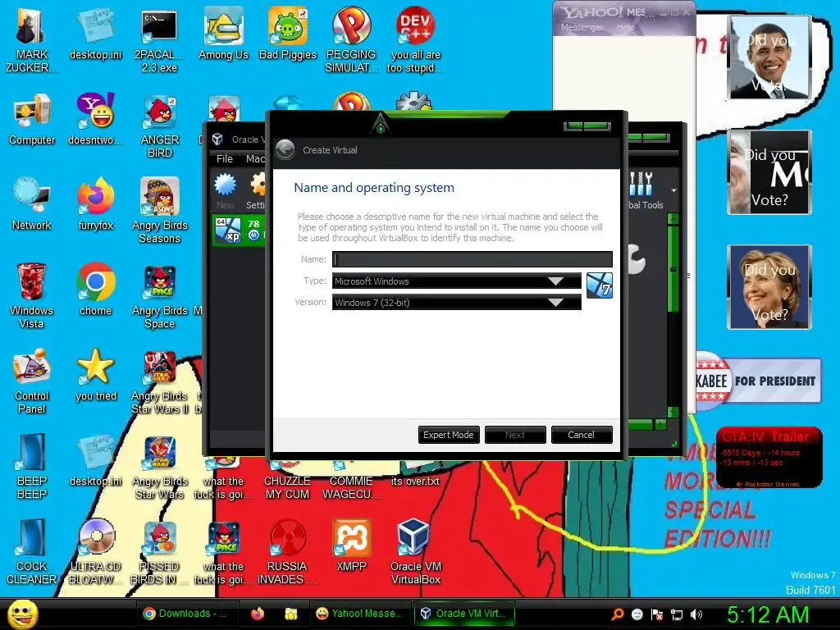Open the Among Us desktop shortcut
The image size is (840, 630).
click(x=223, y=34)
